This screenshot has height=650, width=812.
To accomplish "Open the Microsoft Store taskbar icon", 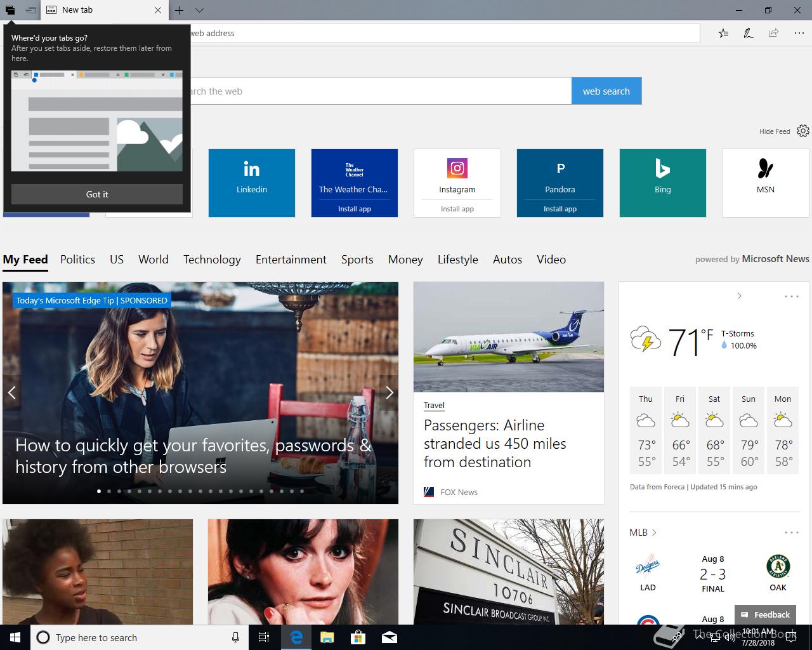I will pyautogui.click(x=358, y=637).
